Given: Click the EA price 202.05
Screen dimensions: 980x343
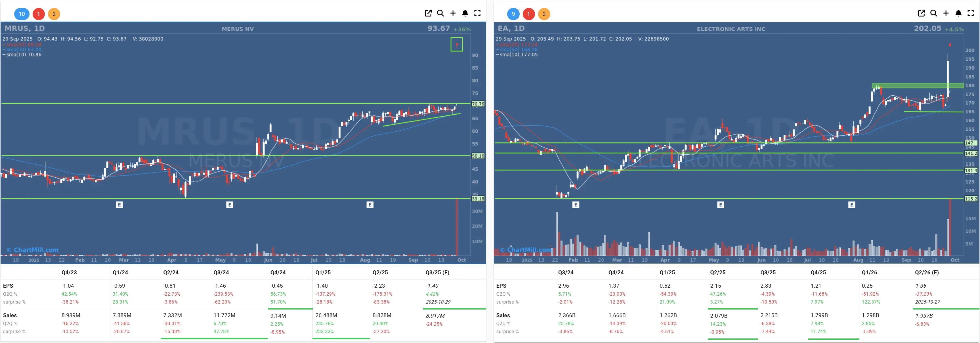Looking at the screenshot, I should pyautogui.click(x=927, y=29).
